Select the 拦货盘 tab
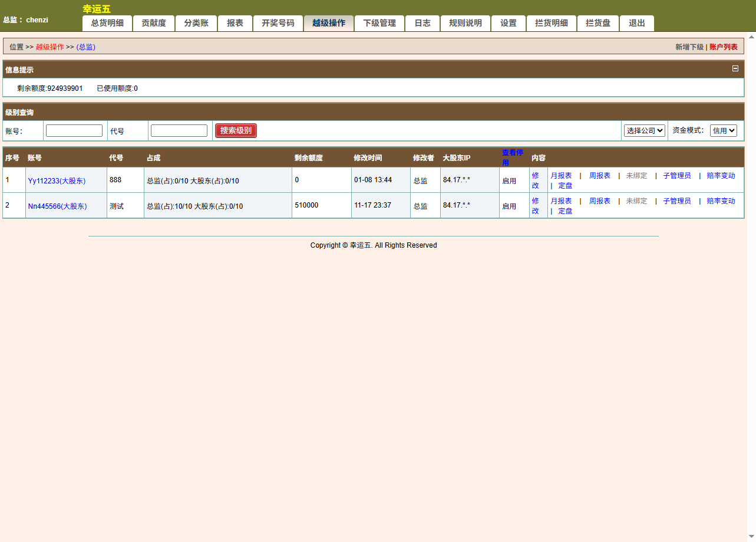The height and width of the screenshot is (542, 756). click(x=597, y=23)
